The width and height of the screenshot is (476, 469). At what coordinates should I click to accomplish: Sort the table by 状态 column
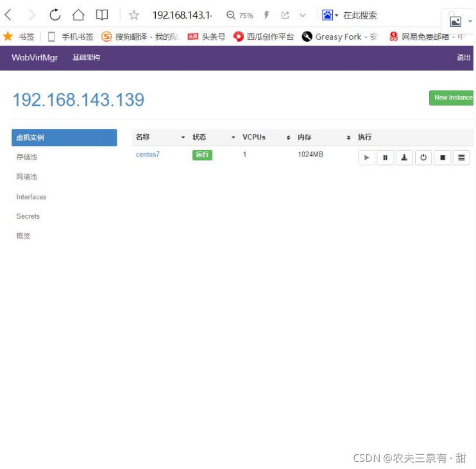[x=214, y=137]
